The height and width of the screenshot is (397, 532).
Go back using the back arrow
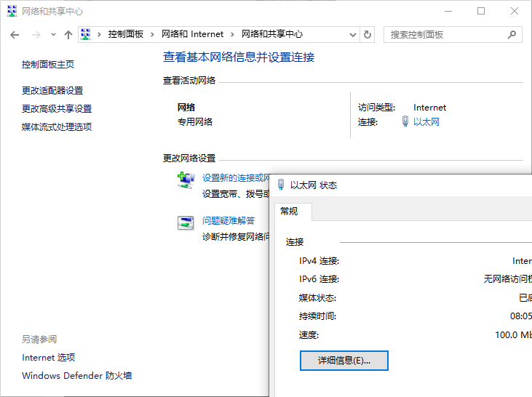pos(15,35)
